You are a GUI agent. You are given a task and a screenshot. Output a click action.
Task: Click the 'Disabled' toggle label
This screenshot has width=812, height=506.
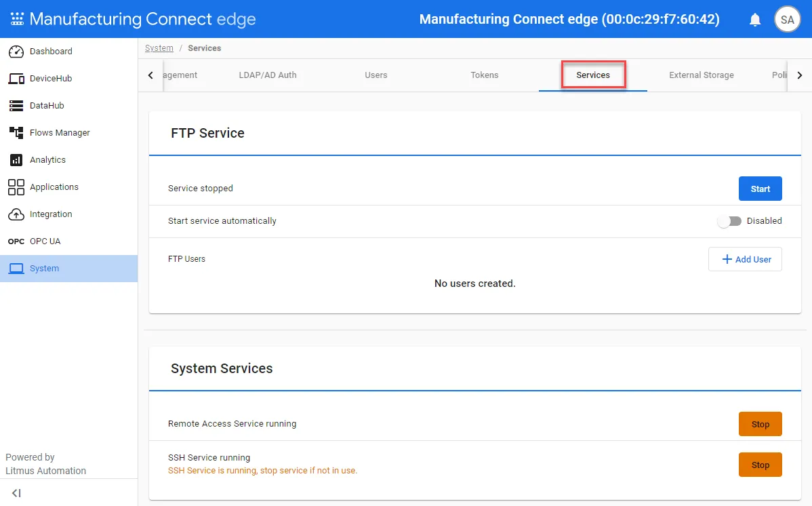764,221
